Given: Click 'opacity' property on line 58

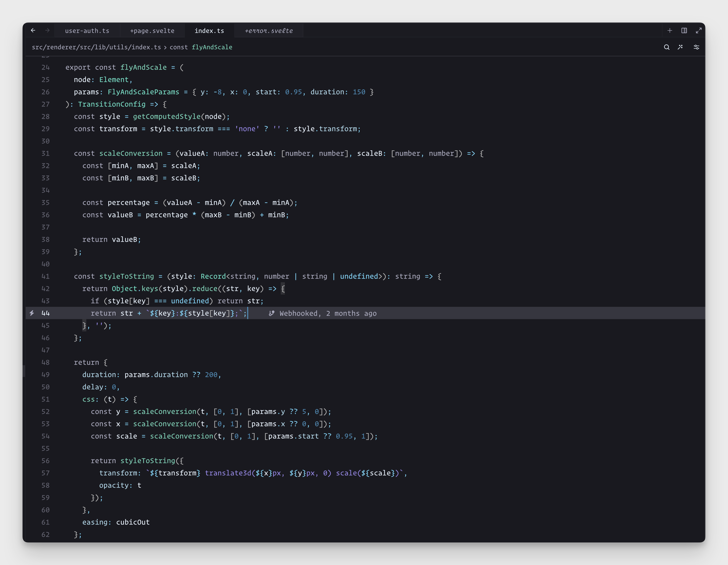Looking at the screenshot, I should 114,485.
